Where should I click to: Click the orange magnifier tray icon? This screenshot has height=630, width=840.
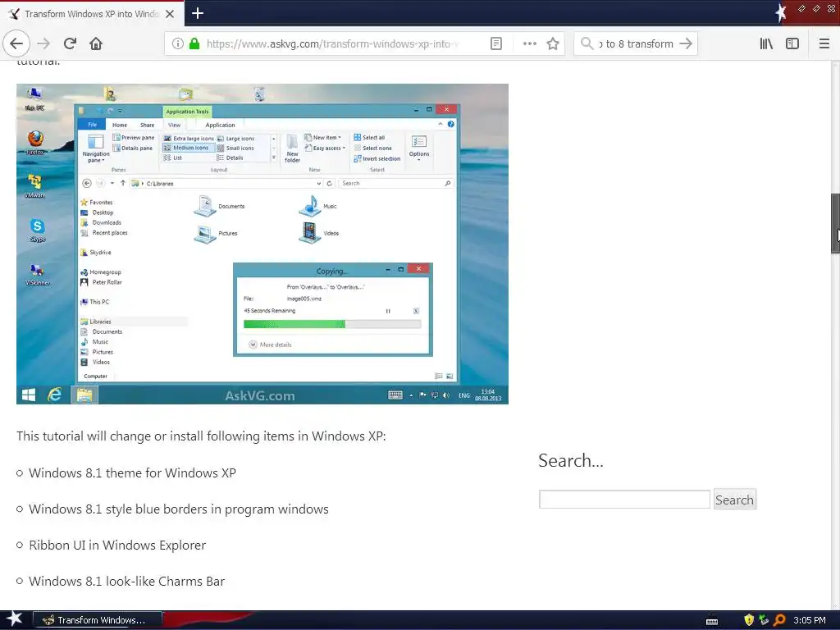pos(779,620)
